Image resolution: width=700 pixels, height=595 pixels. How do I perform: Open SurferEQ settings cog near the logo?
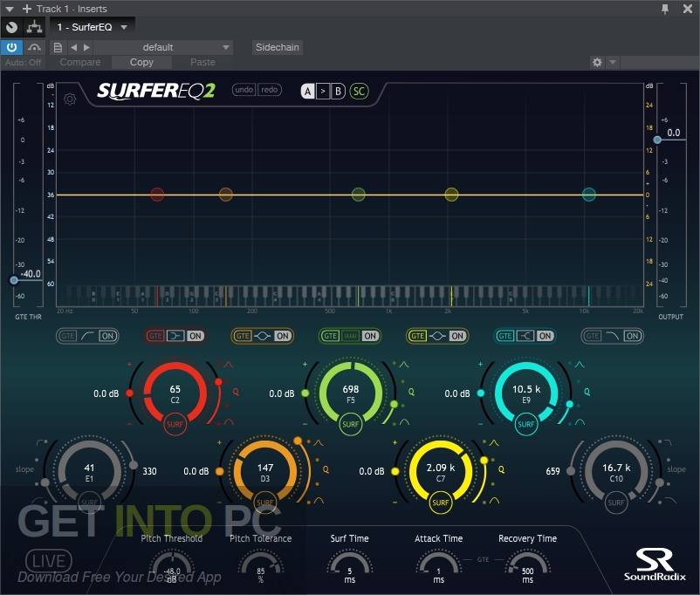click(70, 99)
